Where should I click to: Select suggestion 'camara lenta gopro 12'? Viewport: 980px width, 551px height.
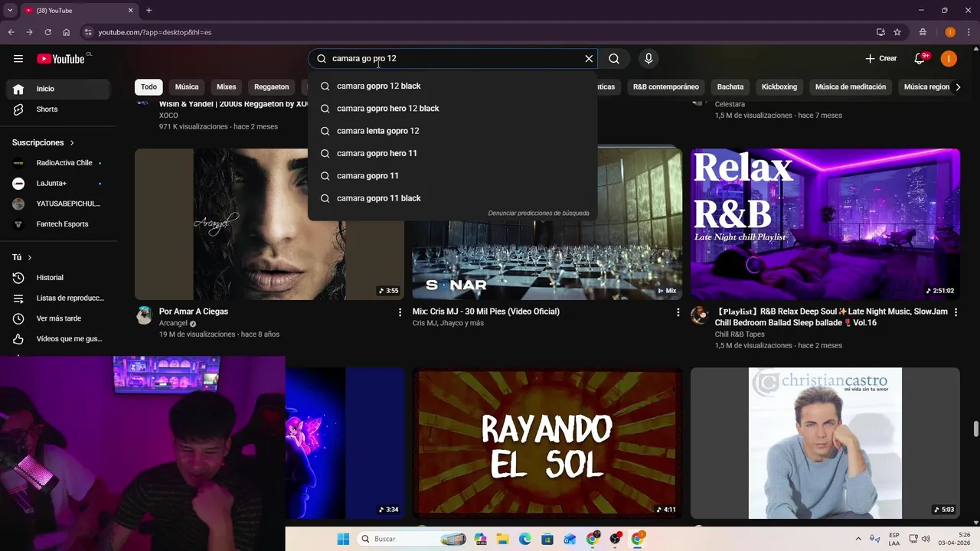pos(452,131)
